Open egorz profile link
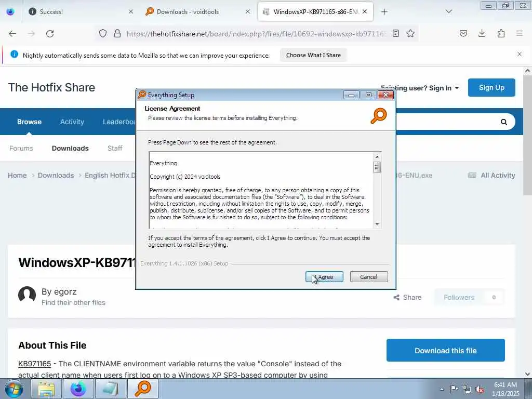 click(65, 292)
